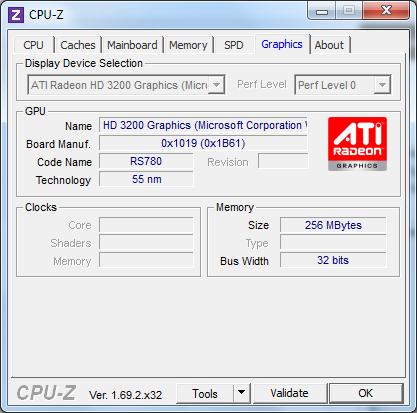
Task: Confirm with the OK button
Action: point(366,393)
